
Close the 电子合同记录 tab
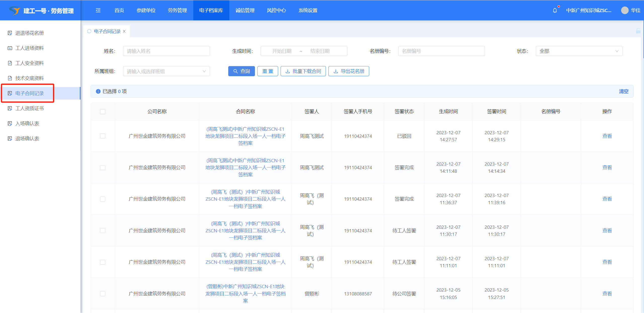[124, 31]
